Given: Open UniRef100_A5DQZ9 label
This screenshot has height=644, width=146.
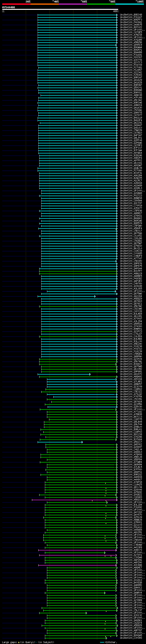Looking at the screenshot, I should (131, 299).
